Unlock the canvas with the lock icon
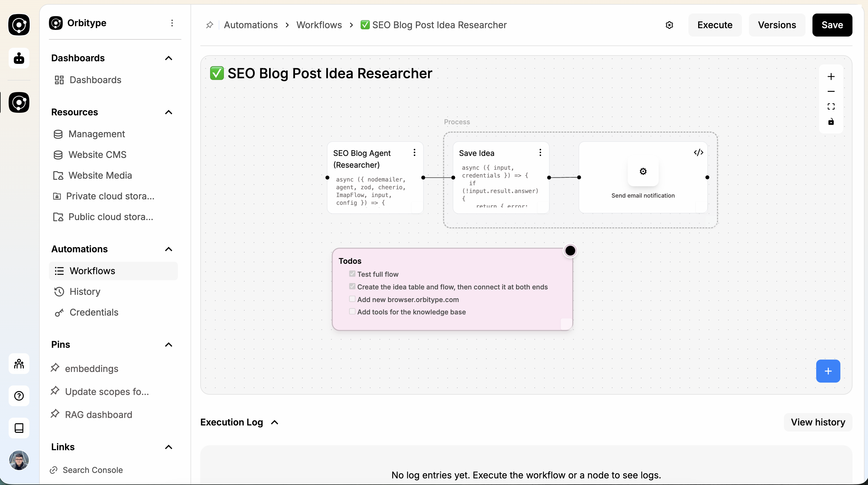This screenshot has height=485, width=868. [831, 122]
